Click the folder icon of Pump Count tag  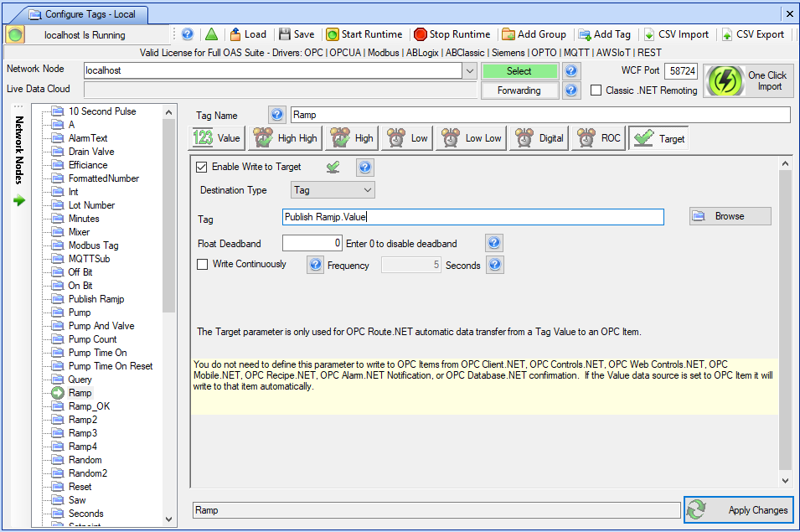(x=58, y=339)
